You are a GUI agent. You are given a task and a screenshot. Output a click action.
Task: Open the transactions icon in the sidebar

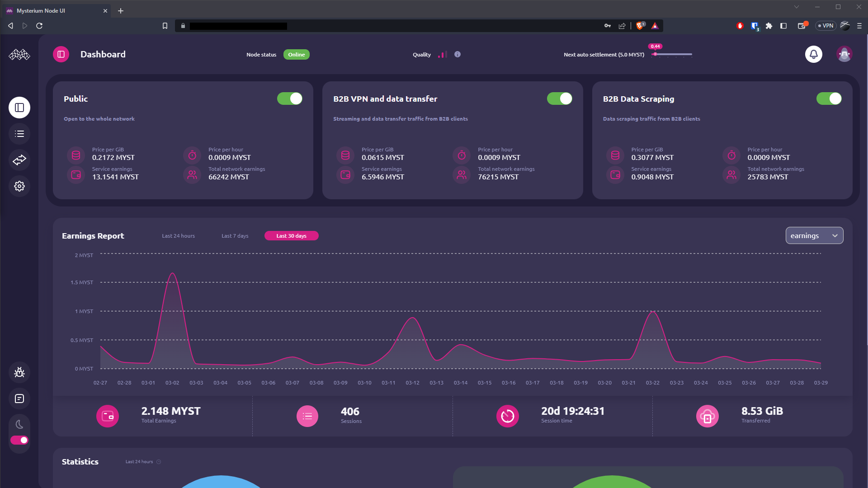(19, 160)
